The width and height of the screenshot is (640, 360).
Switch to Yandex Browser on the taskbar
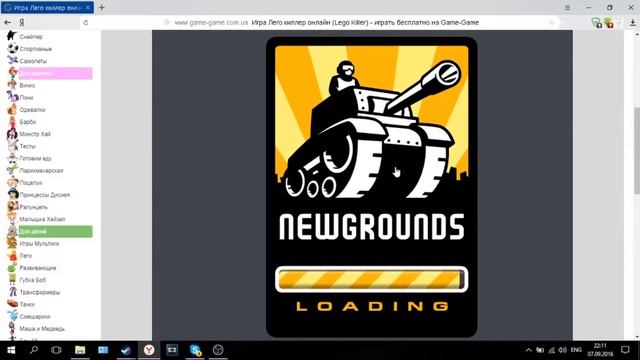click(149, 350)
